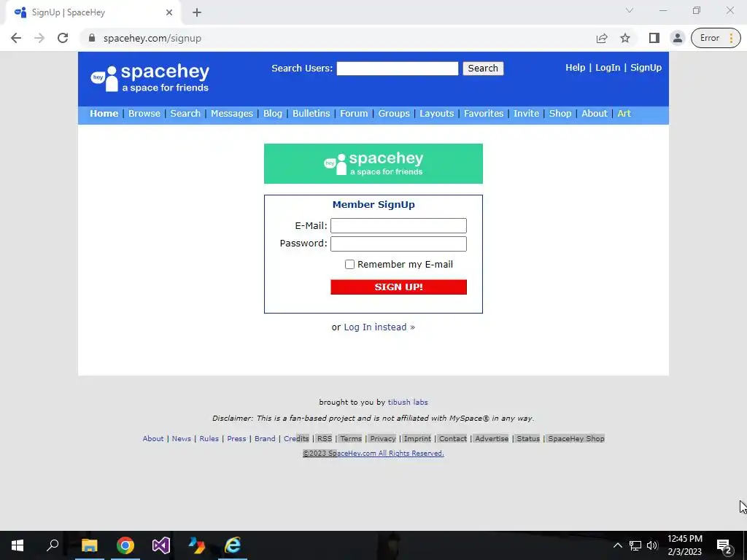Open the browser side panel icon
The width and height of the screenshot is (747, 560).
pyautogui.click(x=654, y=38)
